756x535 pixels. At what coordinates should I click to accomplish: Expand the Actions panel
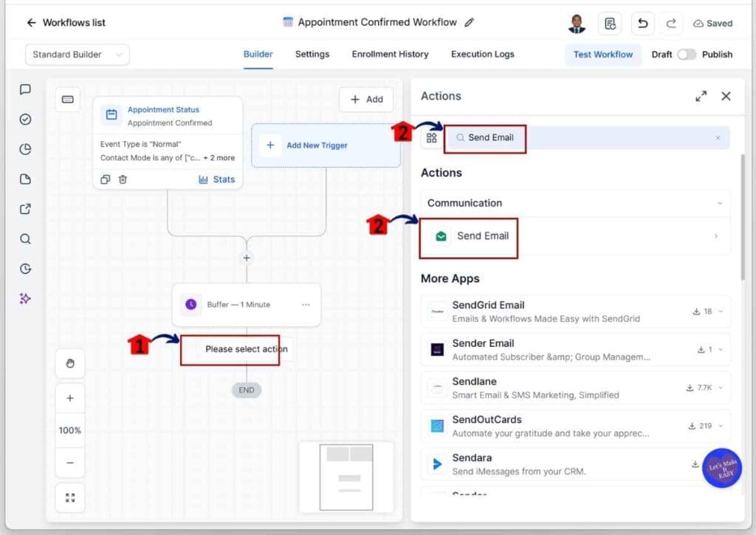(701, 97)
